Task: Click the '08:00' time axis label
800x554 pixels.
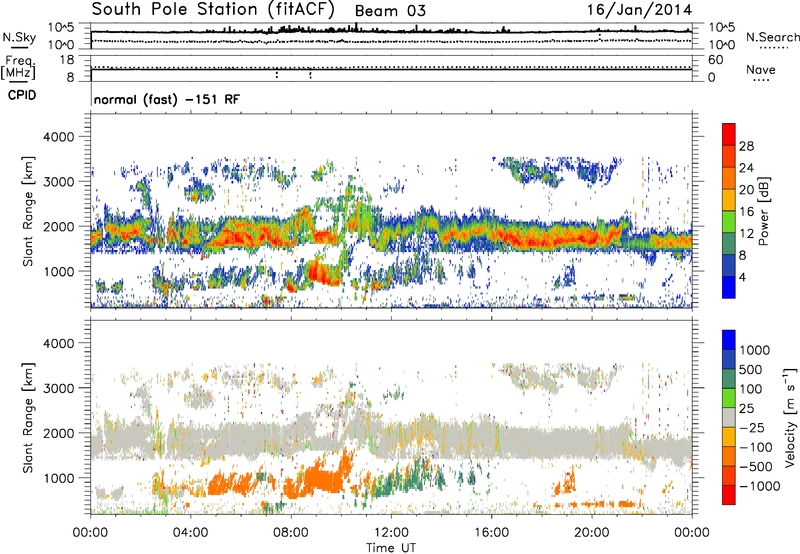Action: 291,533
